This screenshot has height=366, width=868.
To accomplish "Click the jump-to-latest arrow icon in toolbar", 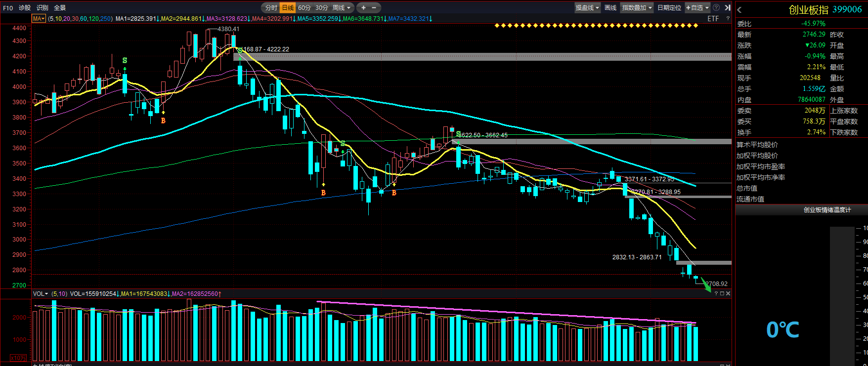I will (727, 8).
